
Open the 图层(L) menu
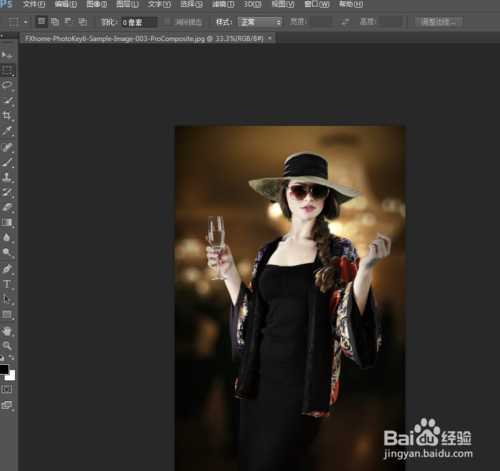point(127,4)
